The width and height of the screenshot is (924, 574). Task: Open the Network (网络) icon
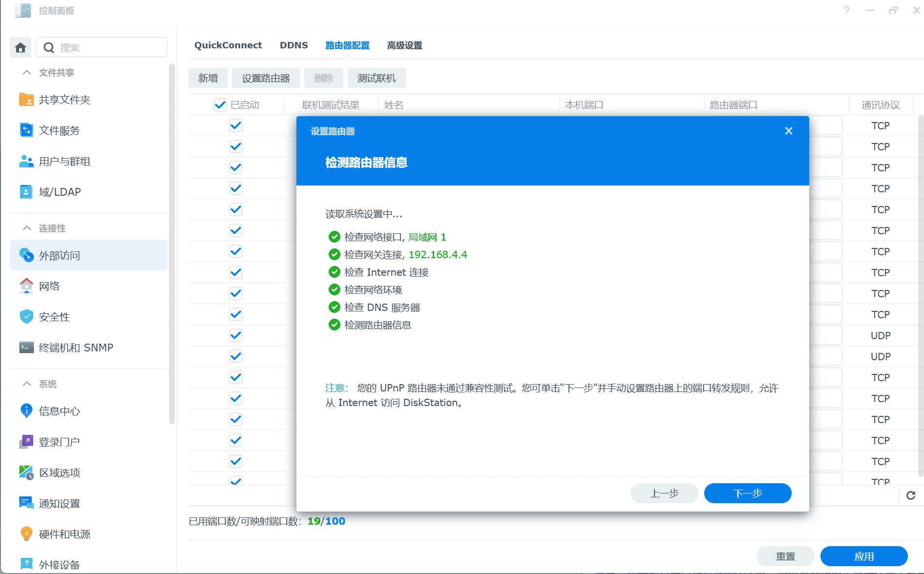pyautogui.click(x=26, y=286)
